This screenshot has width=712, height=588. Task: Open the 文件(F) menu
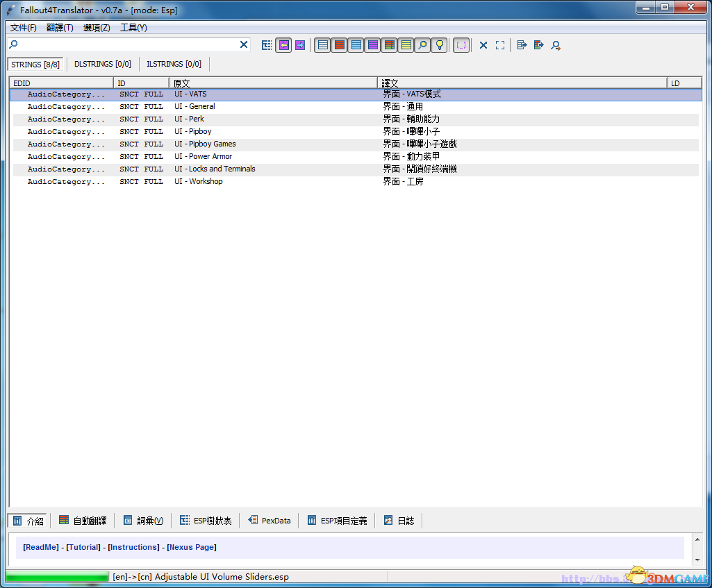(23, 28)
